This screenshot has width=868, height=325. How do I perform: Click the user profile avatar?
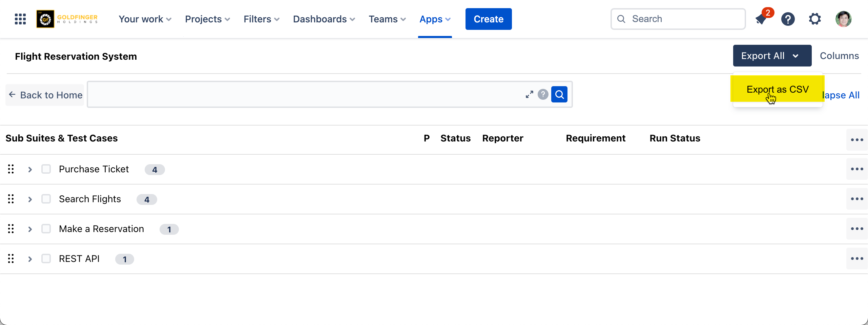coord(843,19)
